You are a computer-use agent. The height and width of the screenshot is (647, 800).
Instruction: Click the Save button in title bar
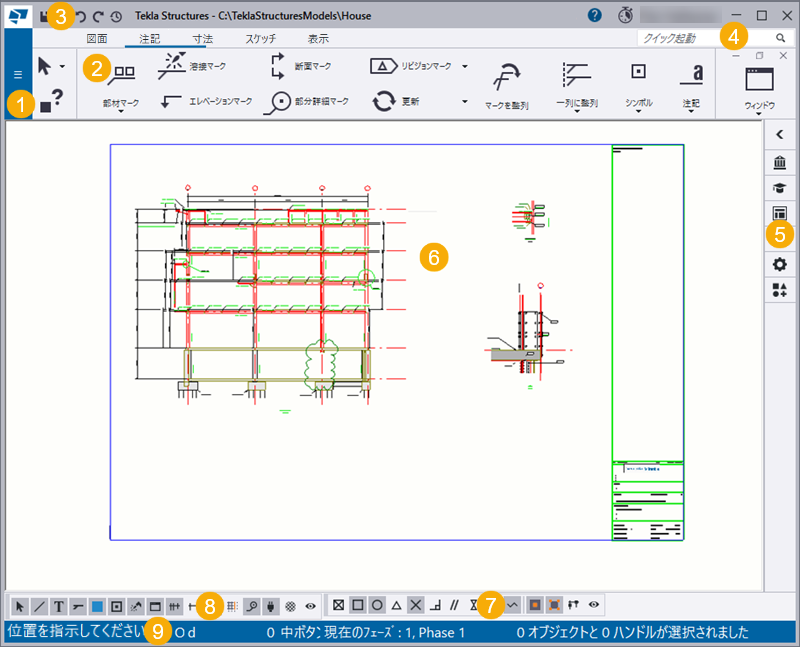point(44,16)
